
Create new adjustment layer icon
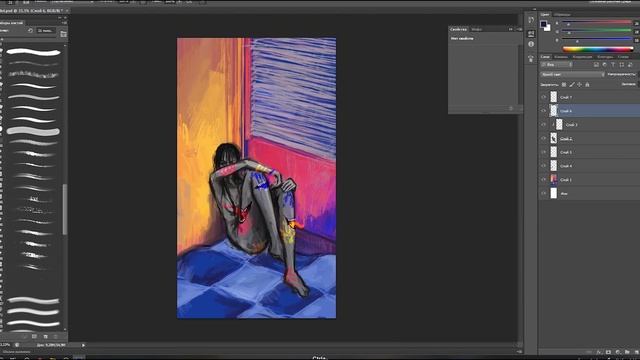tap(618, 352)
